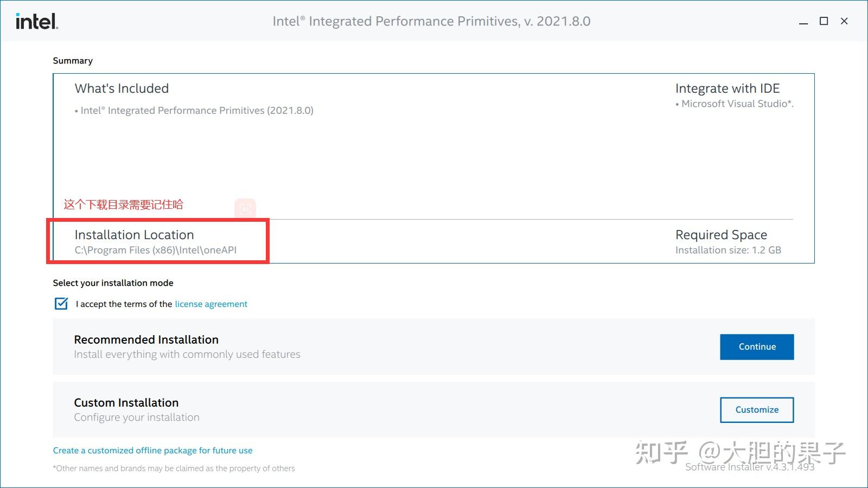
Task: Open 'Create a customized offline package for future use'
Action: tap(152, 450)
